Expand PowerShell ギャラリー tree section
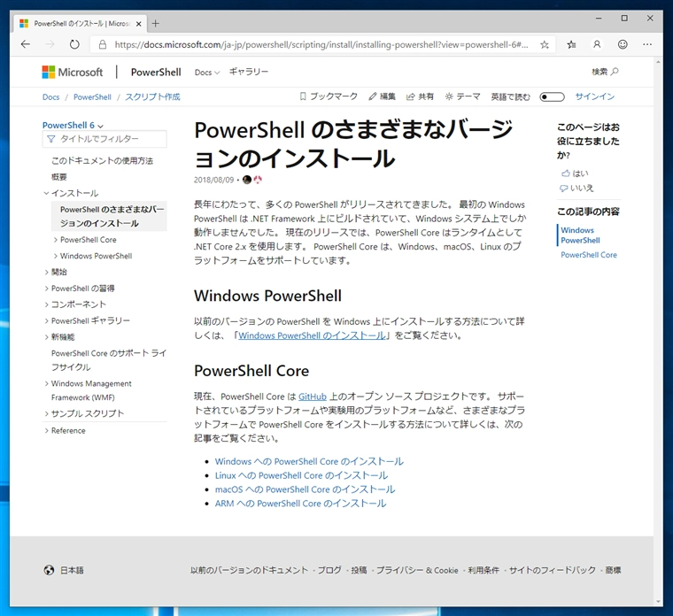The image size is (673, 616). click(x=46, y=321)
